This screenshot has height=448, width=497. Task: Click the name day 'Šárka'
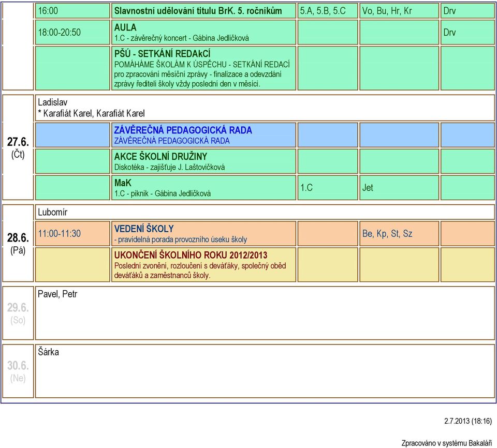click(x=48, y=352)
